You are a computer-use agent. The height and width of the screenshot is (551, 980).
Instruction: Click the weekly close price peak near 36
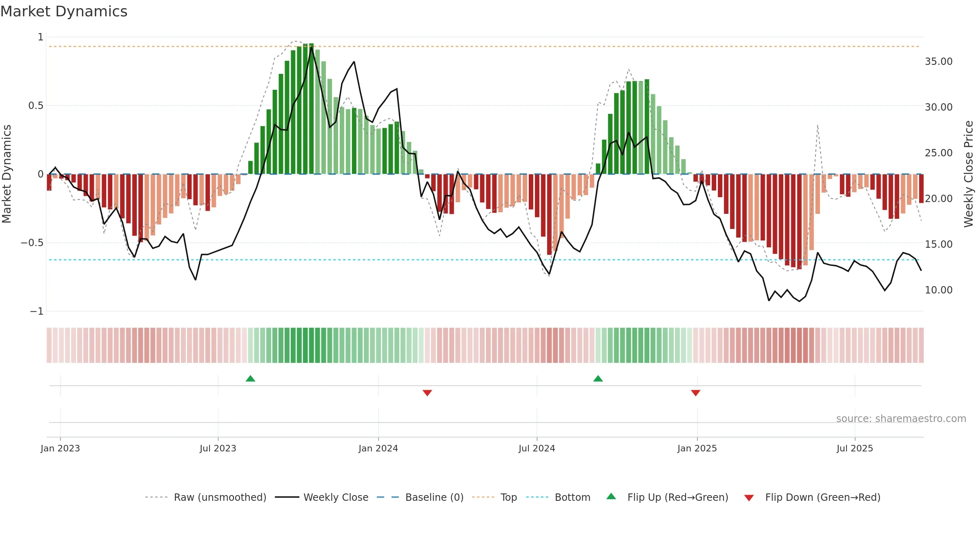311,48
